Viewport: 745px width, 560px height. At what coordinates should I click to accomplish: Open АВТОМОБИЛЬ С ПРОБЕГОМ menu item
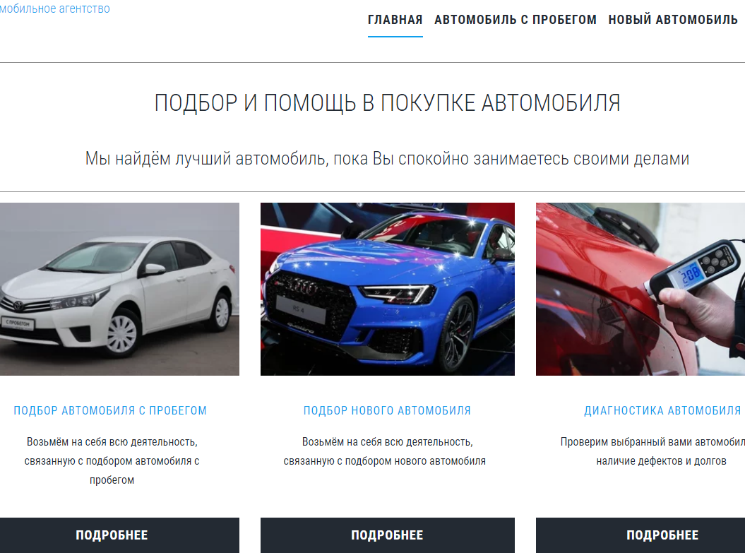pos(515,20)
